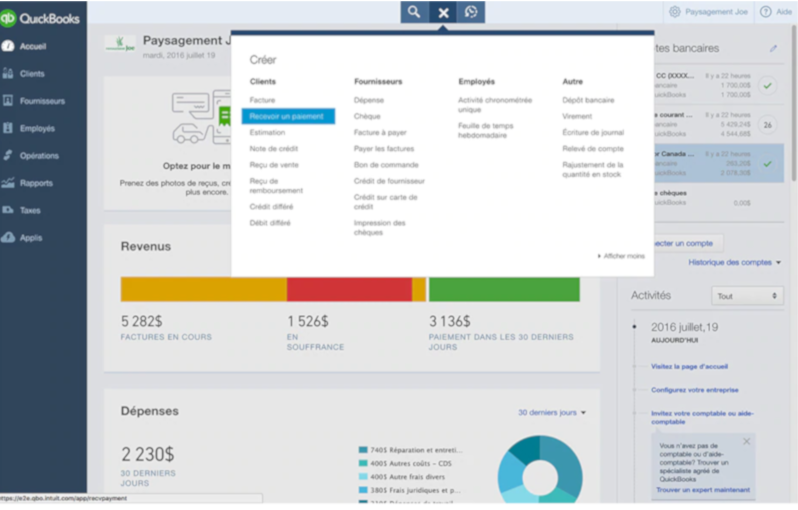The image size is (798, 510).
Task: Open Invitez votre comptable link
Action: [702, 417]
